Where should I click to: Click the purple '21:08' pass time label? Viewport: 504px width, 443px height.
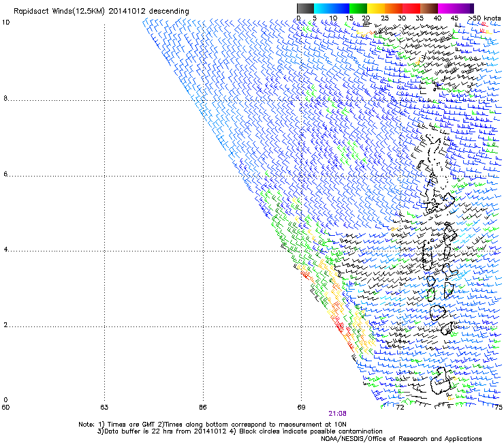coord(338,414)
